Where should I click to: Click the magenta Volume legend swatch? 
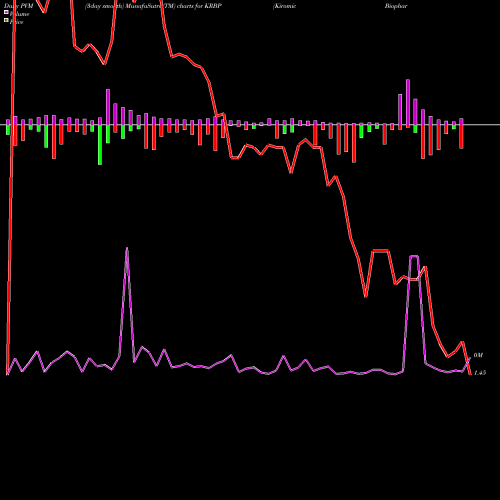tap(6, 12)
